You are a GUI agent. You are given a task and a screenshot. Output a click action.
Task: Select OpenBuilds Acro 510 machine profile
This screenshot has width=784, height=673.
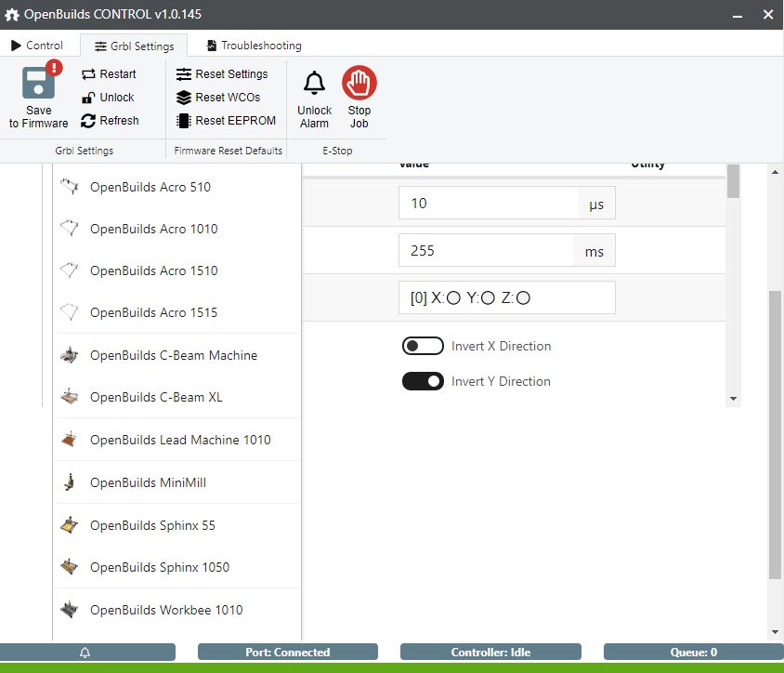[177, 187]
